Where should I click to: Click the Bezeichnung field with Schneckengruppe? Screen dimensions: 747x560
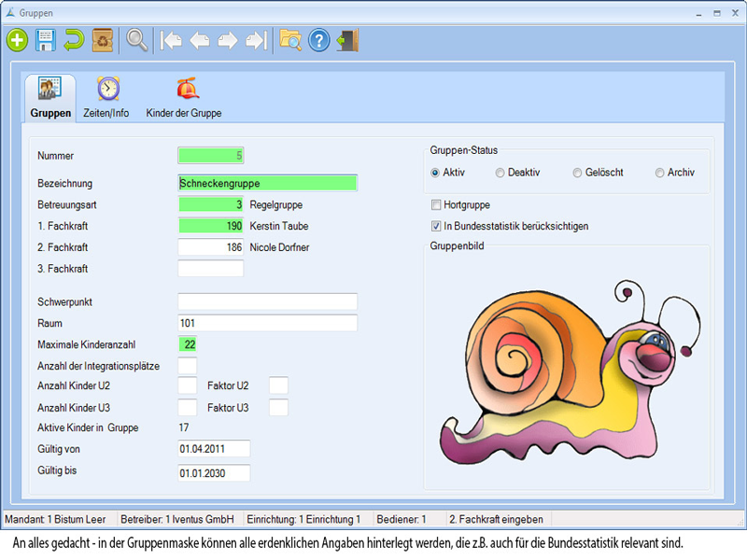click(267, 183)
